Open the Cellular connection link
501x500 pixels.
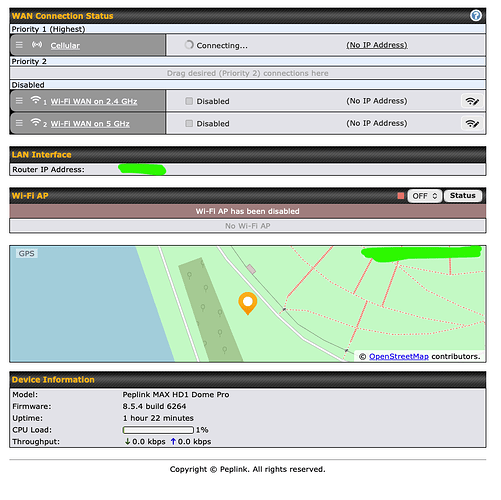[65, 46]
